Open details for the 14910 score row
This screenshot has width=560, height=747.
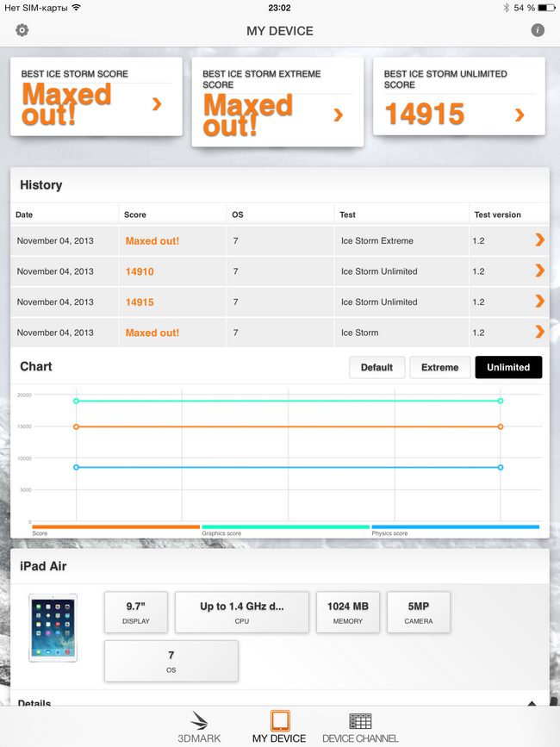(x=539, y=271)
